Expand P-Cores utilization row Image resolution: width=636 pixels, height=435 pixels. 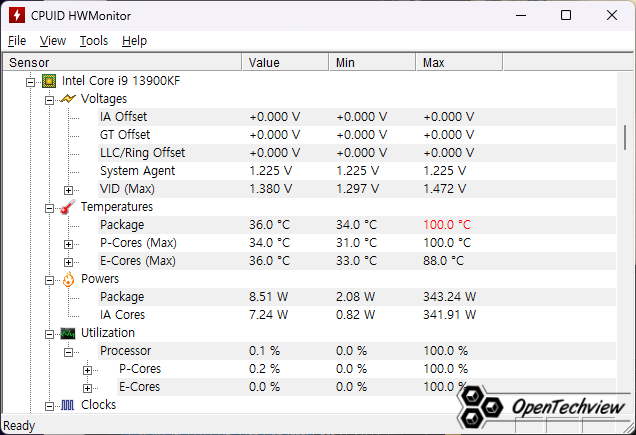[88, 370]
